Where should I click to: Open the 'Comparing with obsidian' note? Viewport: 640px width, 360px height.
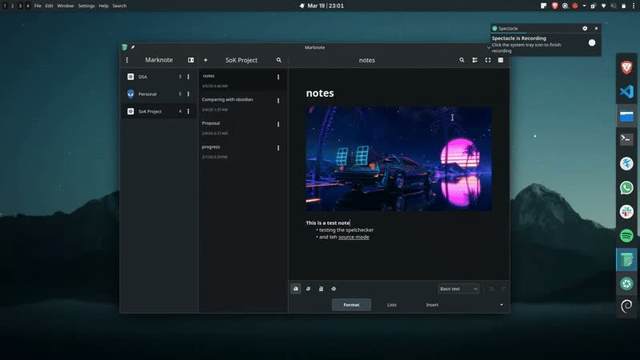(242, 104)
